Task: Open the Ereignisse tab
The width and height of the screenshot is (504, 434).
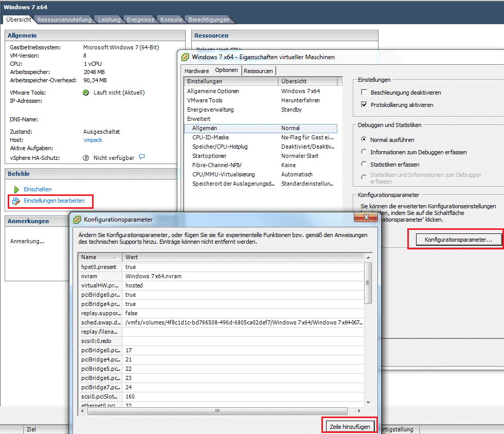Action: [x=140, y=20]
